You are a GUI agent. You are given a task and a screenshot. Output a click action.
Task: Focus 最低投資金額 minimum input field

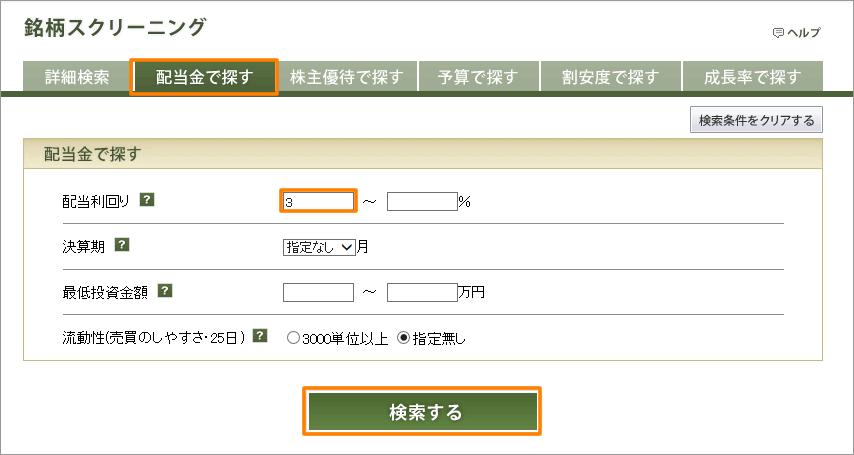tap(319, 293)
